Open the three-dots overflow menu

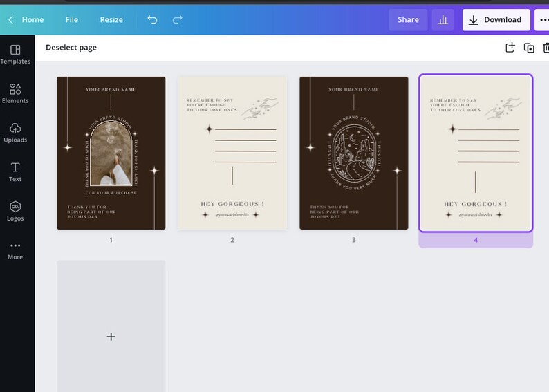[x=542, y=19]
